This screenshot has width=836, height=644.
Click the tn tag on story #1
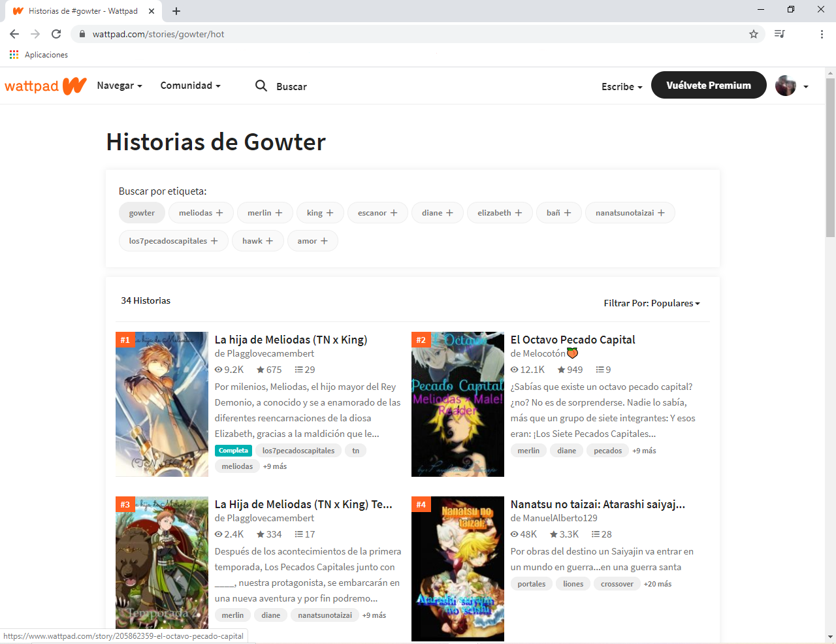click(356, 451)
